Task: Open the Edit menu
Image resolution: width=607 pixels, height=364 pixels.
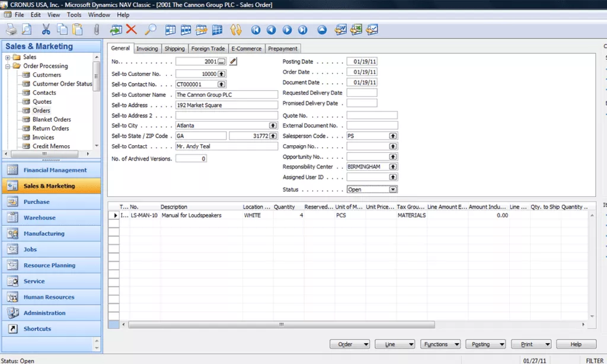Action: tap(36, 15)
